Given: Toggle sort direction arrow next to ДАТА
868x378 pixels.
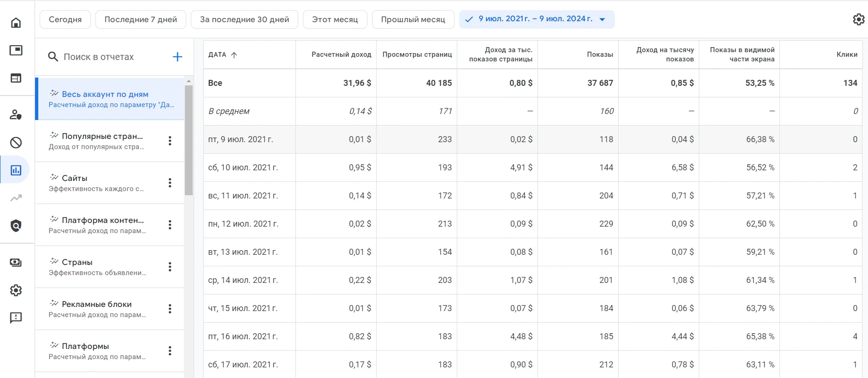Looking at the screenshot, I should (234, 55).
